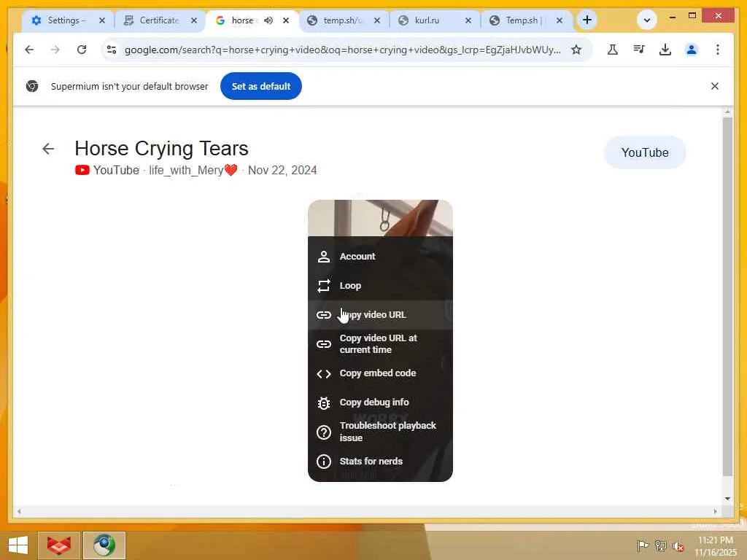This screenshot has width=747, height=560.
Task: Select Account in the video context menu
Action: 380,256
